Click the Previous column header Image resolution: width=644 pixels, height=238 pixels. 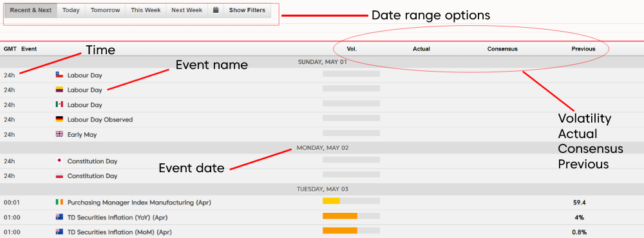[583, 49]
